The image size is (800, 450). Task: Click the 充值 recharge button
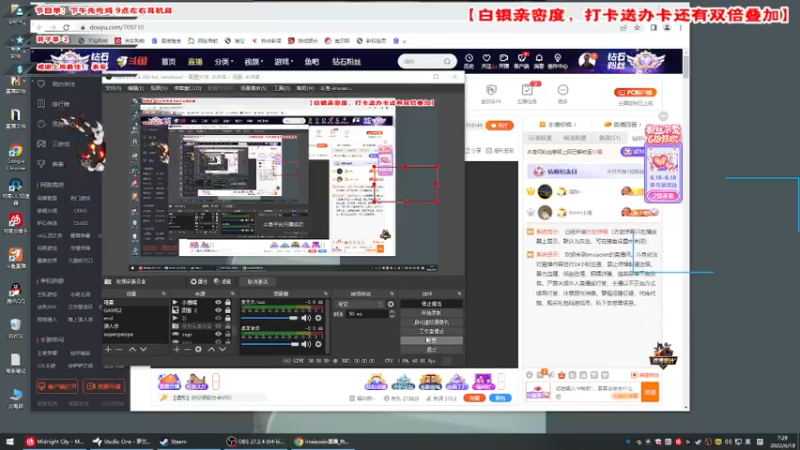474,398
